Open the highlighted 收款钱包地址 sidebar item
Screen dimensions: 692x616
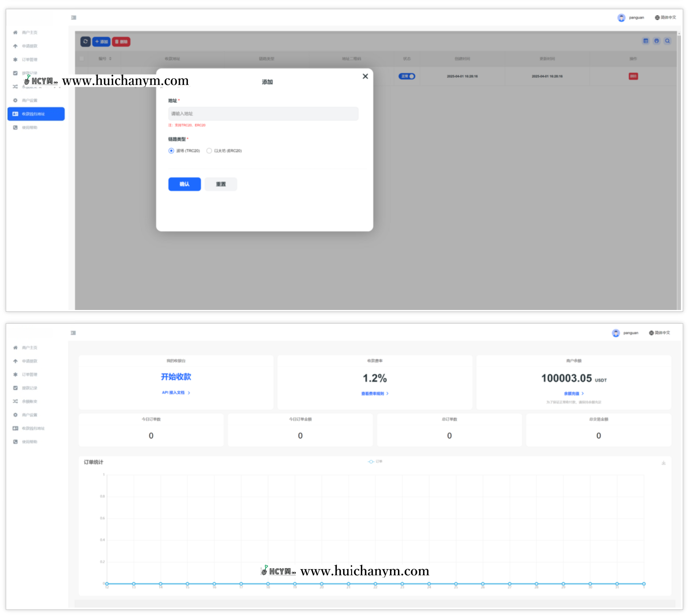(x=36, y=114)
